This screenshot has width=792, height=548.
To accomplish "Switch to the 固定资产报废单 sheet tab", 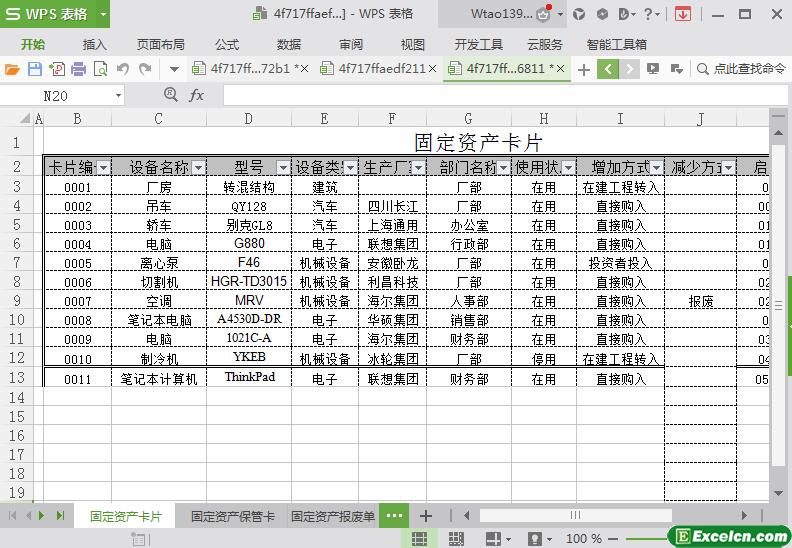I will pyautogui.click(x=333, y=516).
